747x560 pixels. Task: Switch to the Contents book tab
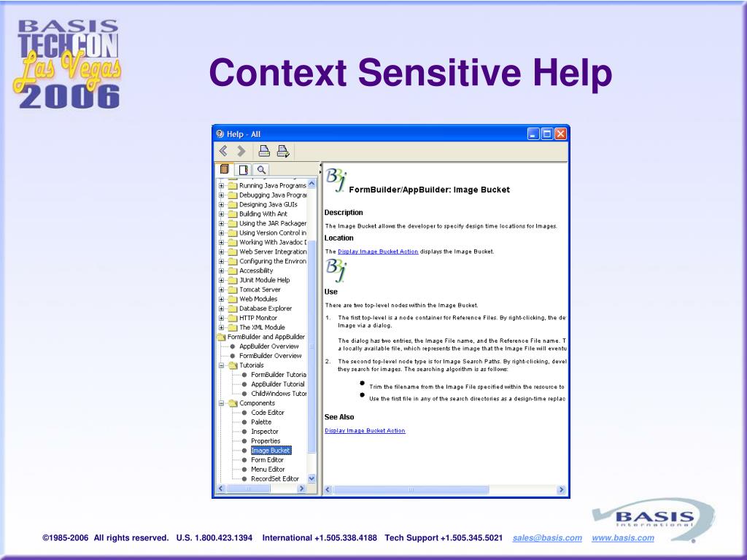tap(225, 169)
